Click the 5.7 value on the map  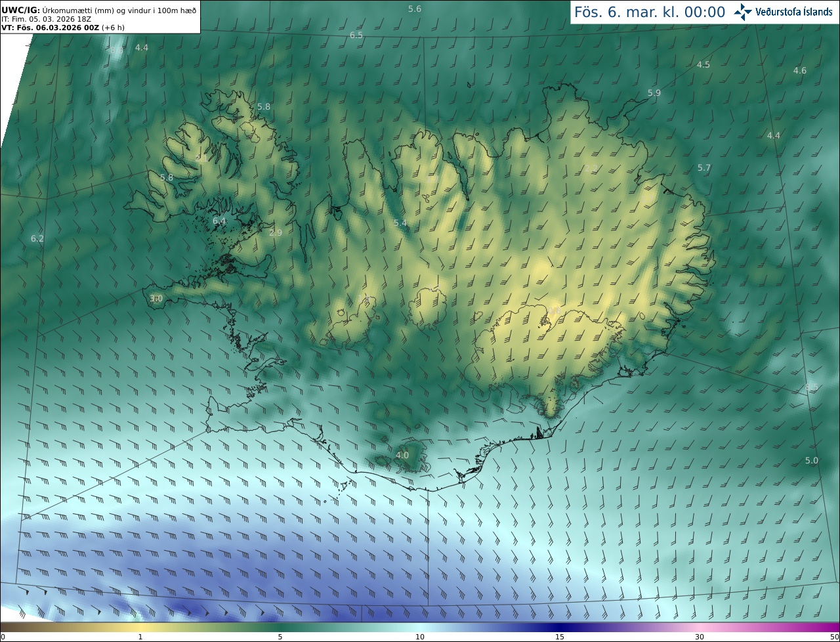[x=704, y=168]
